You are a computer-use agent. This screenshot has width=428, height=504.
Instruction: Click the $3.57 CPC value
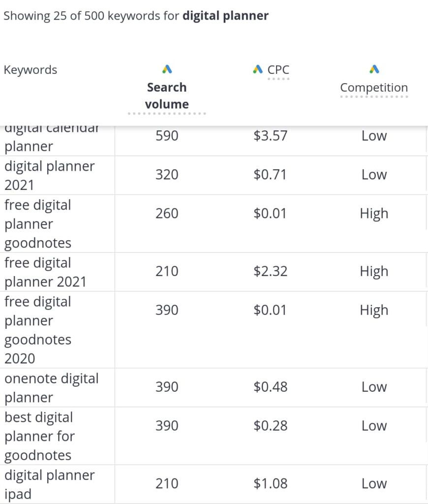click(270, 136)
